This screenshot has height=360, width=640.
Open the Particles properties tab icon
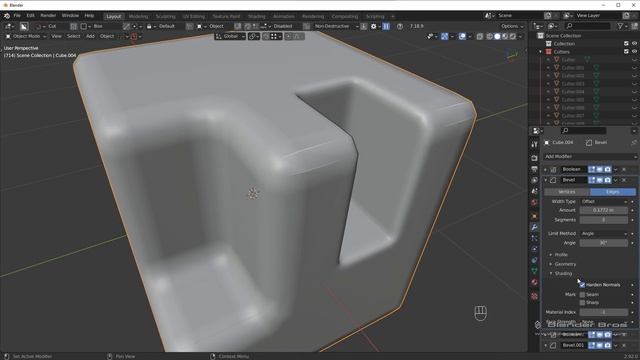(x=534, y=238)
